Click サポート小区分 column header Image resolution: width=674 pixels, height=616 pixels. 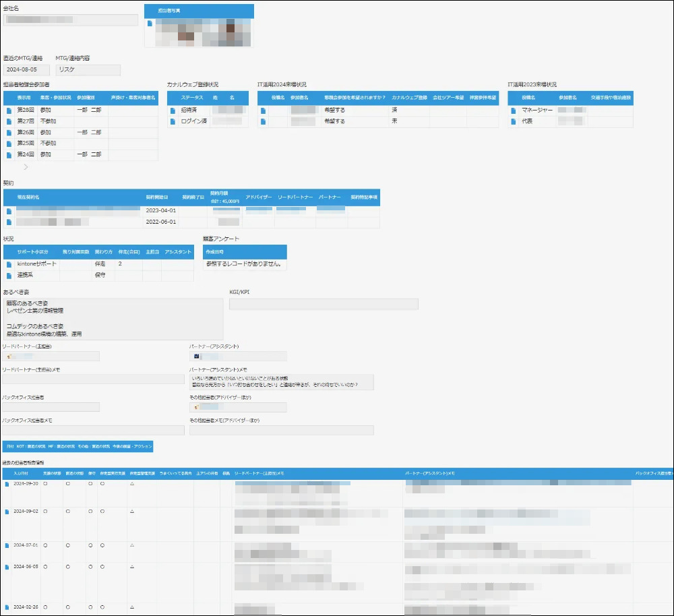(32, 252)
